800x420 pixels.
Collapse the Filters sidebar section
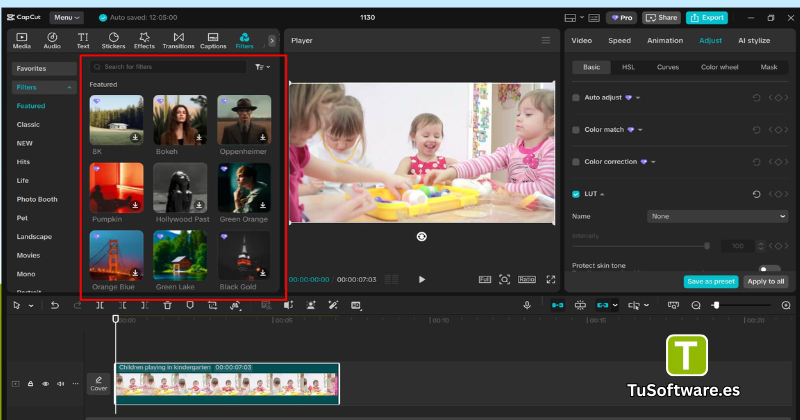pos(69,88)
